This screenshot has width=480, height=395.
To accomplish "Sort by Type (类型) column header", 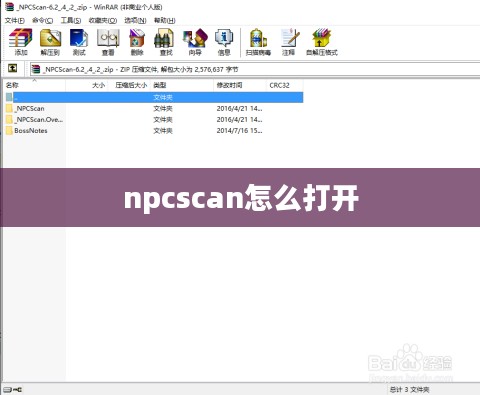I will pyautogui.click(x=182, y=85).
